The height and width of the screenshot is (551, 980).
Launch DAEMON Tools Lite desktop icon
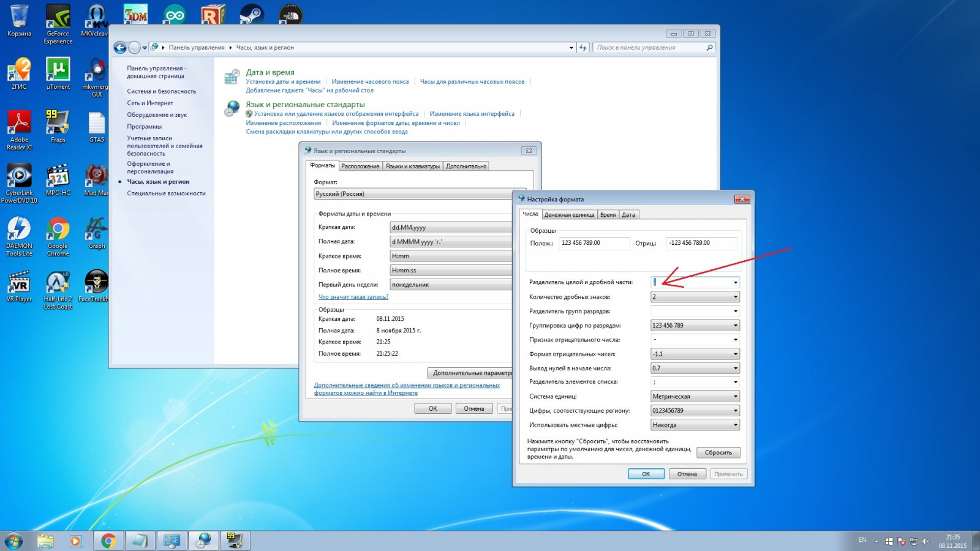click(19, 236)
